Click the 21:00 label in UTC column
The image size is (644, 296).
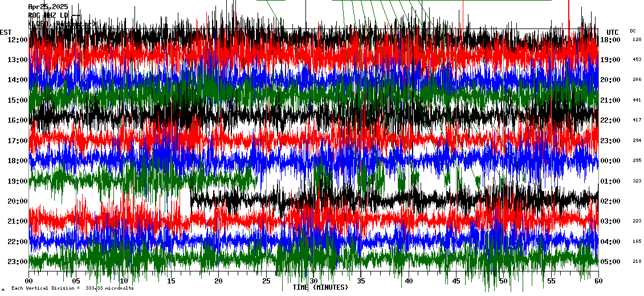610,100
